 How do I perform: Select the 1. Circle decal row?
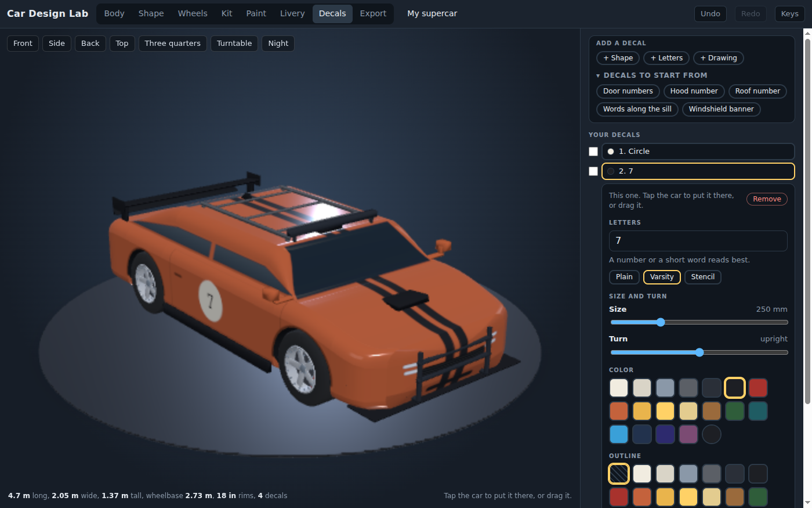point(698,152)
